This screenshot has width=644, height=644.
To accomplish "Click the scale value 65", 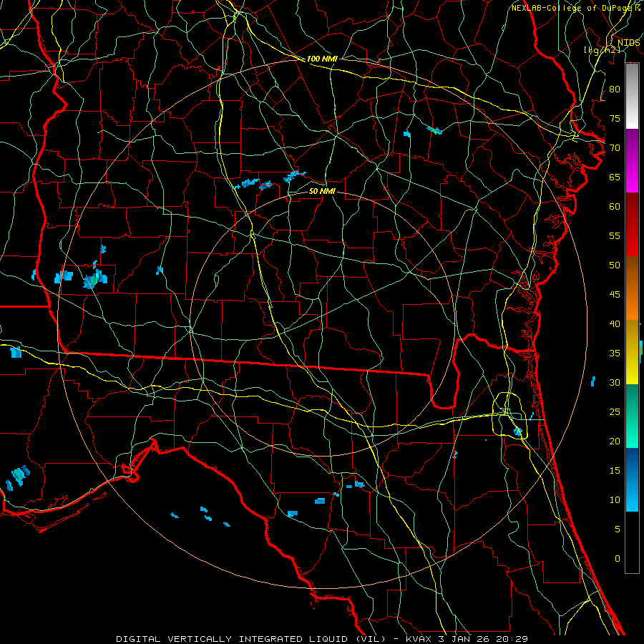I will coord(615,177).
